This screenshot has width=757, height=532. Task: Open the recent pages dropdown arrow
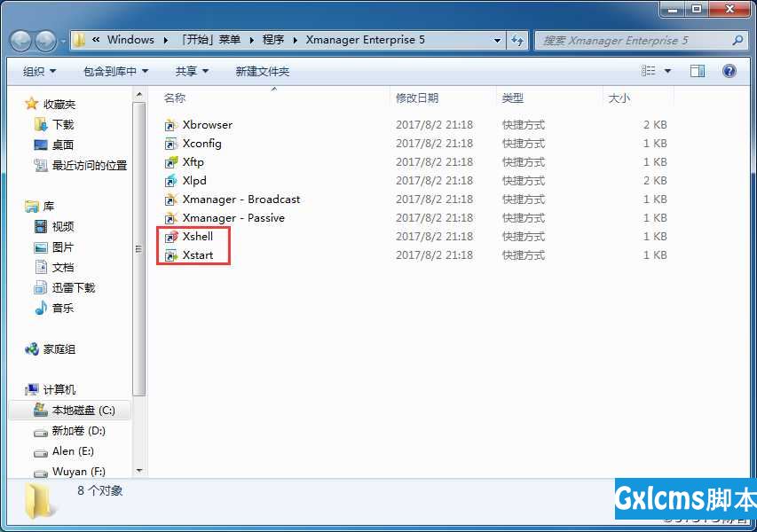63,41
